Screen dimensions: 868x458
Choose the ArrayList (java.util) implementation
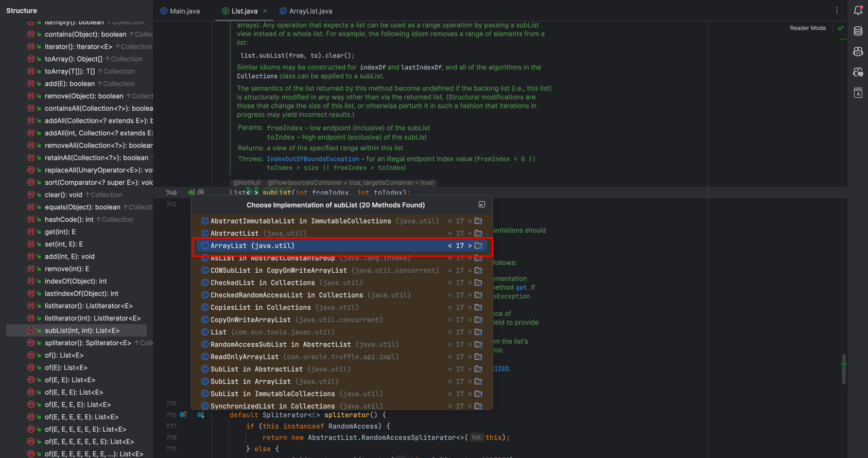click(252, 246)
